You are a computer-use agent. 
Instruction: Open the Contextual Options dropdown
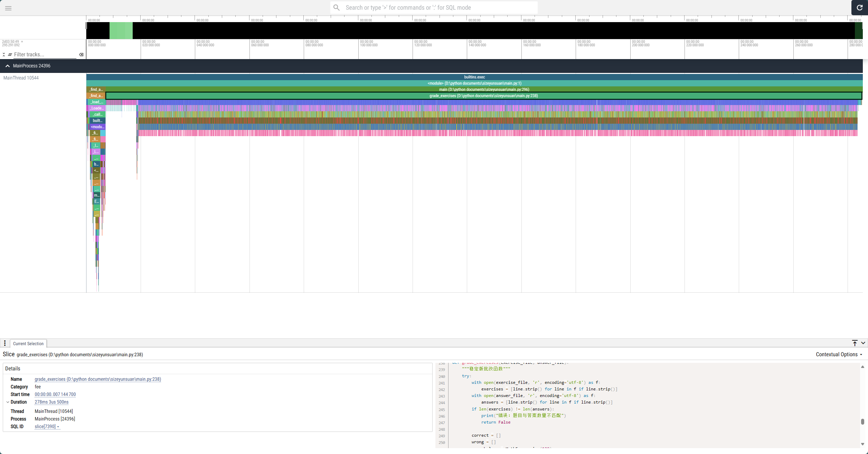coord(839,354)
